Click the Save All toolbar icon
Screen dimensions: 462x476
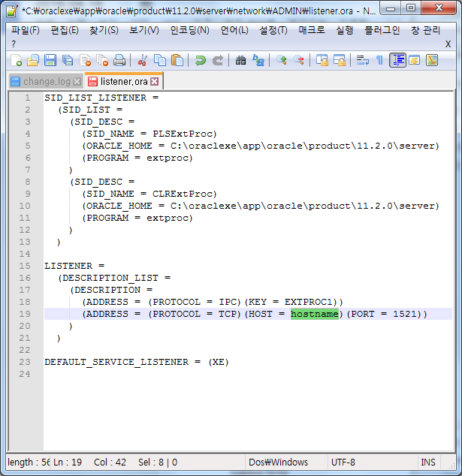click(x=68, y=60)
